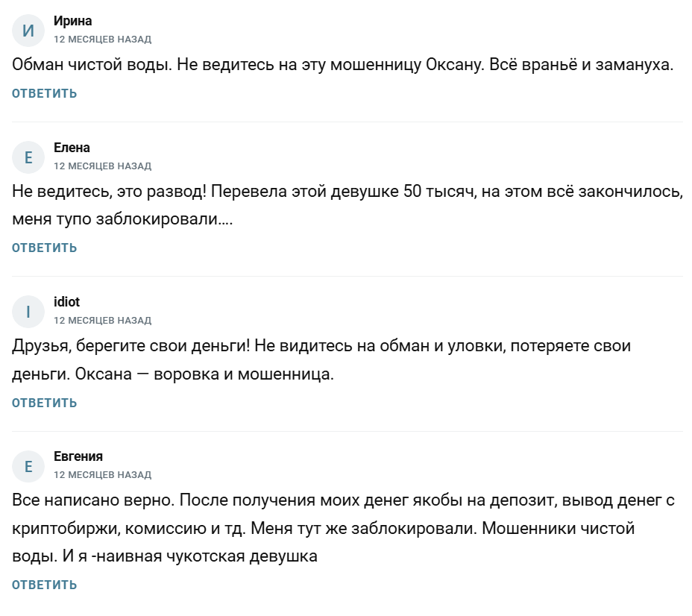Open the timestamp below Евгения's name

pos(102,474)
